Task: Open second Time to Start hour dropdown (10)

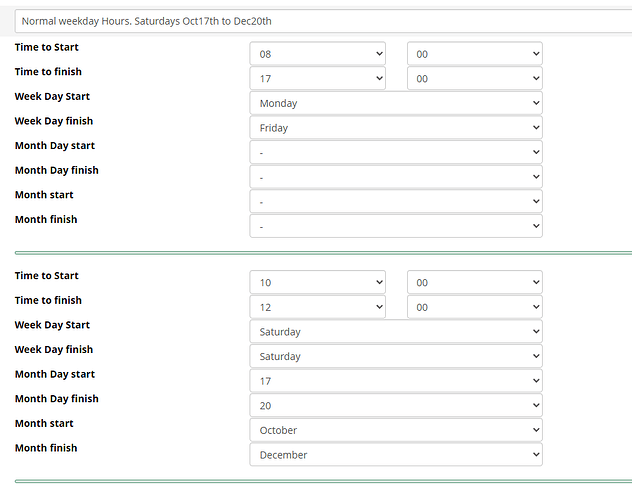Action: point(317,283)
